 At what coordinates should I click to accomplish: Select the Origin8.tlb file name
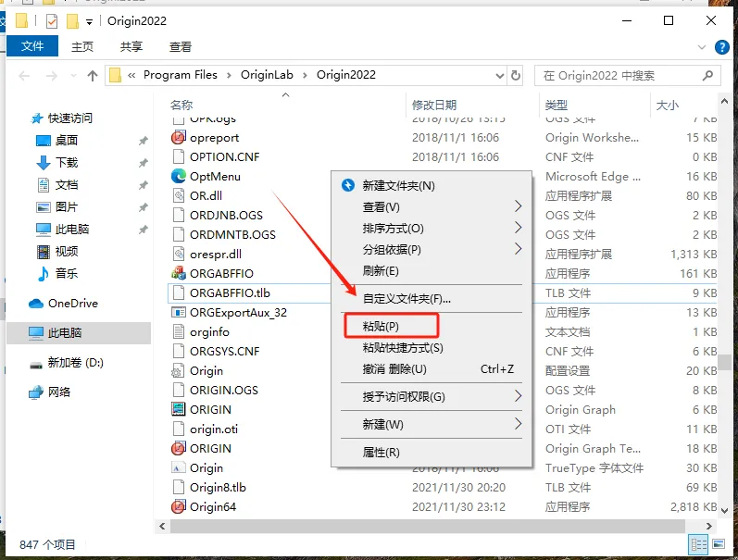coord(218,488)
